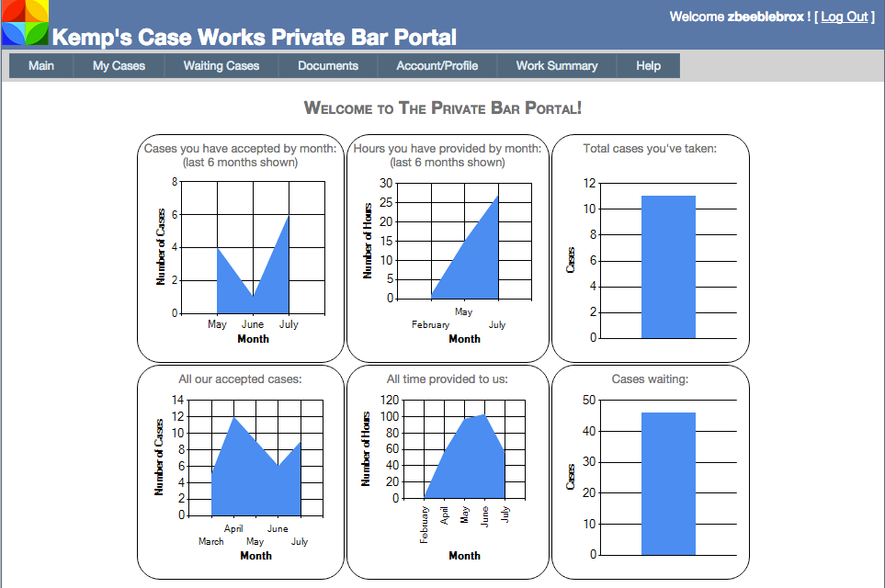Select the Documents menu item
Image resolution: width=885 pixels, height=588 pixels.
328,66
